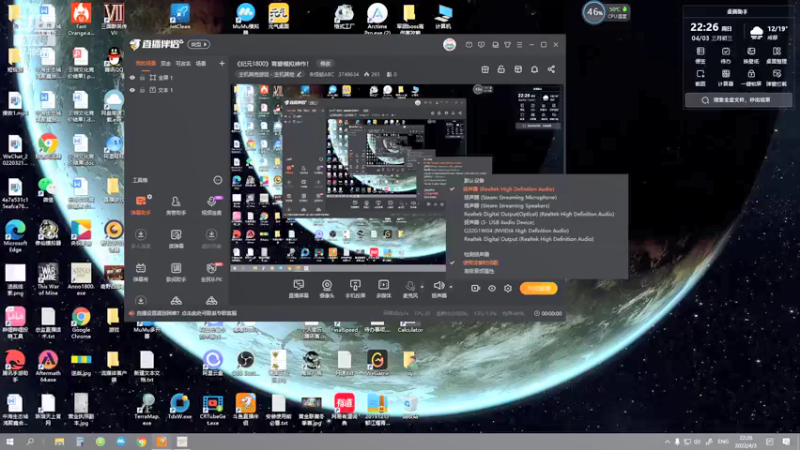Open the Windows Start button
Viewport: 800px width, 450px height.
point(10,442)
